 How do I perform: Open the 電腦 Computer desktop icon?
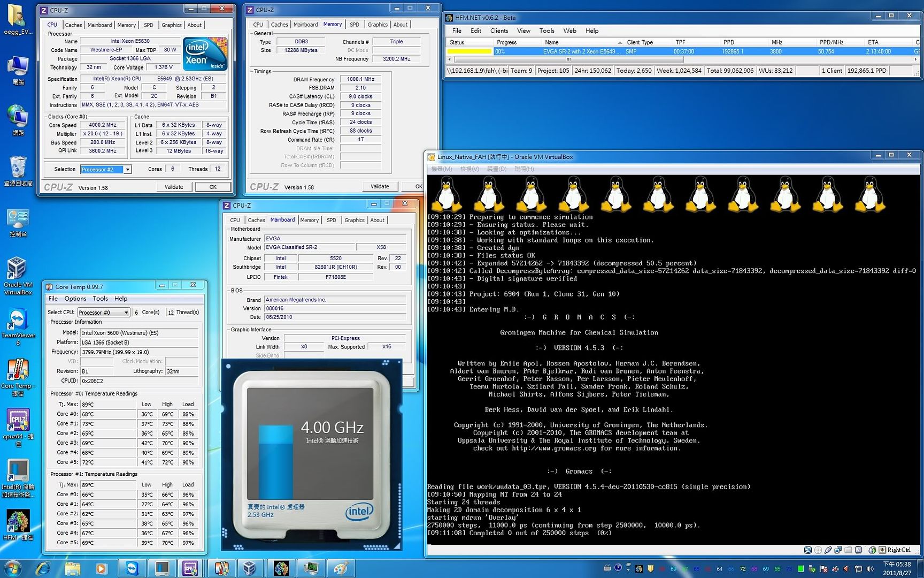pyautogui.click(x=18, y=70)
